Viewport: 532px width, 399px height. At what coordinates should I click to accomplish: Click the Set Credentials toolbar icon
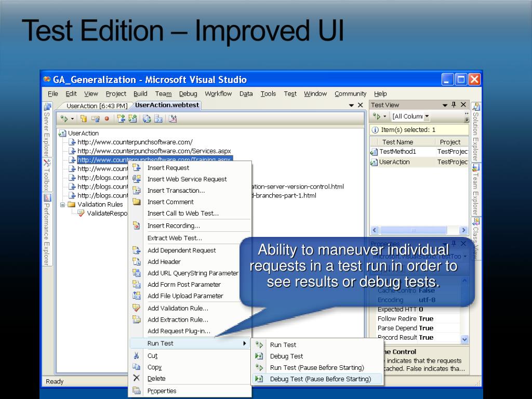point(96,119)
